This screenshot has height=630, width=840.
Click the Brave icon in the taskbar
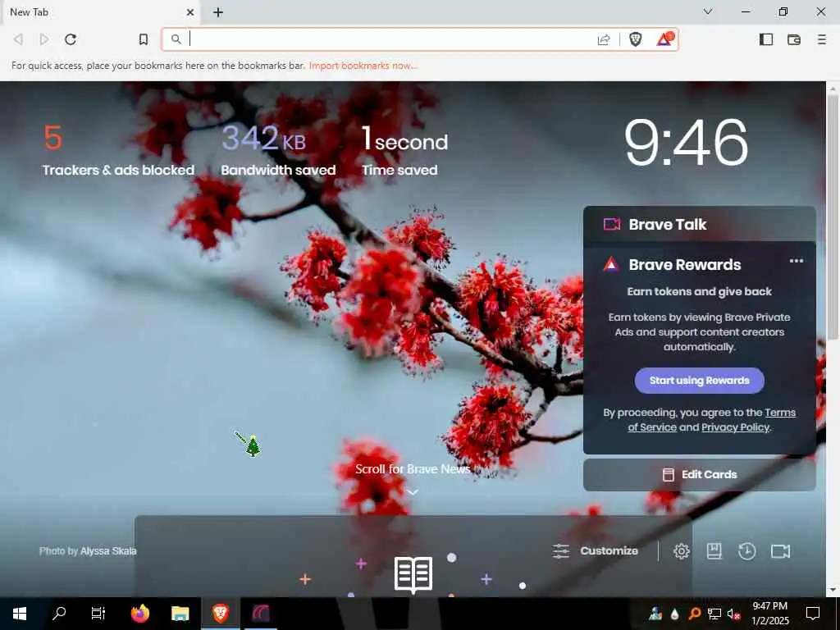[220, 614]
